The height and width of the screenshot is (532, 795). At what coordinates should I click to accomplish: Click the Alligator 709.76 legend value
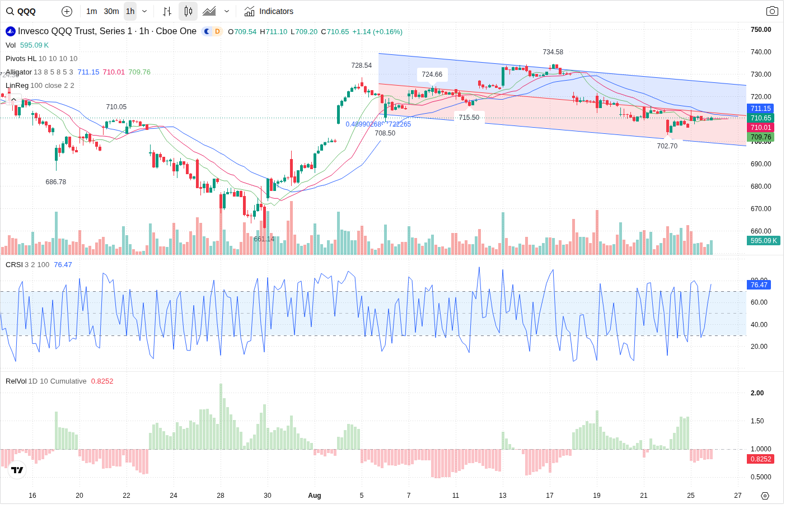click(139, 72)
